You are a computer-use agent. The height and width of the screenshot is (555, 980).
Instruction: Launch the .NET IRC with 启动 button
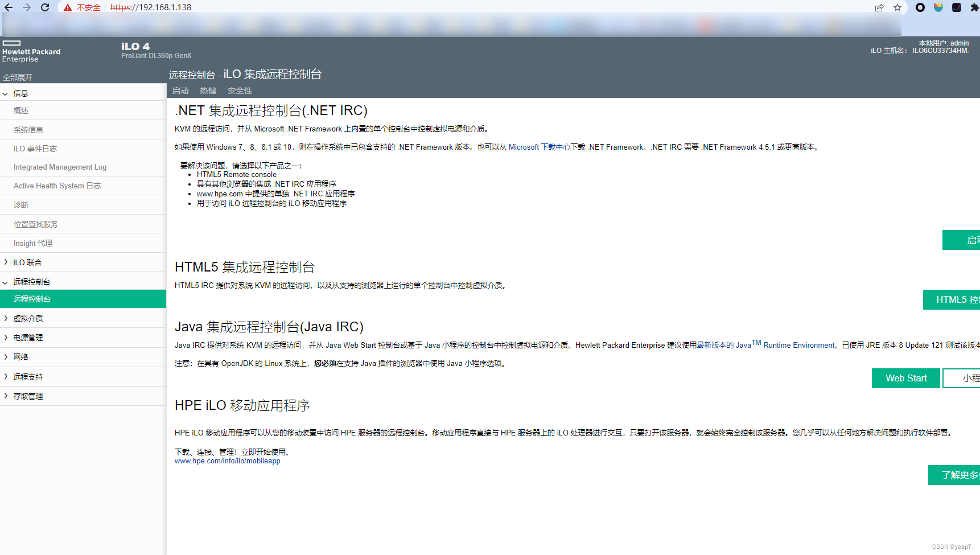point(961,240)
